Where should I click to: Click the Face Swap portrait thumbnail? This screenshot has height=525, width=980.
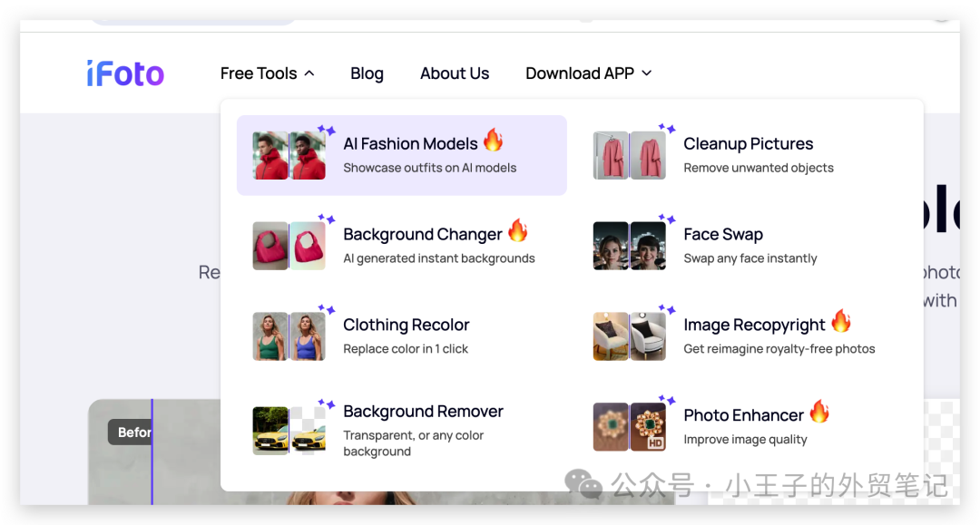[630, 246]
